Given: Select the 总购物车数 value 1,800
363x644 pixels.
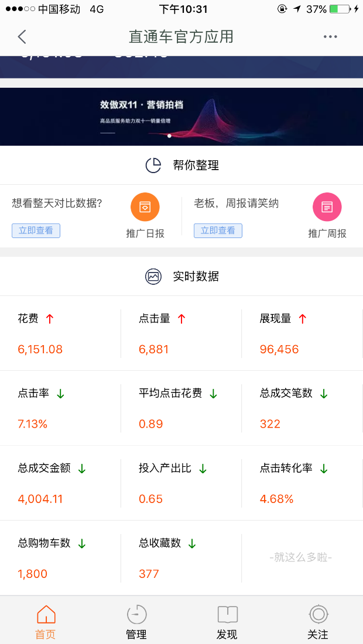Looking at the screenshot, I should click(32, 574).
